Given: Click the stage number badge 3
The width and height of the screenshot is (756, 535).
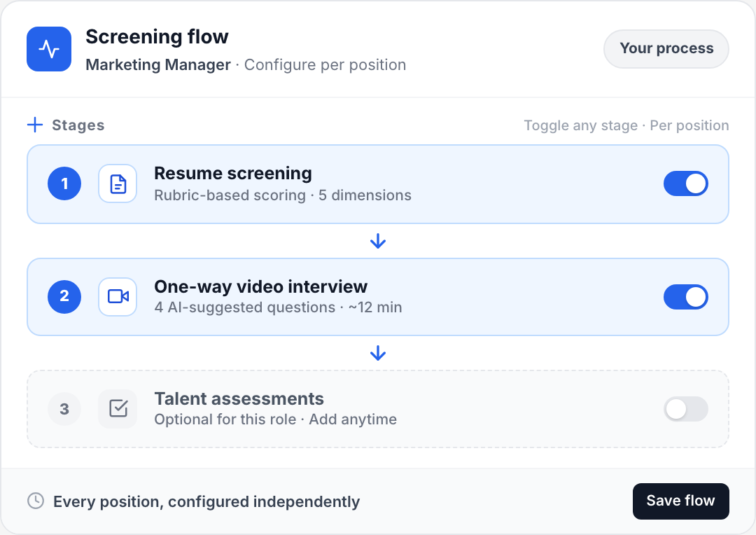Looking at the screenshot, I should coord(64,409).
